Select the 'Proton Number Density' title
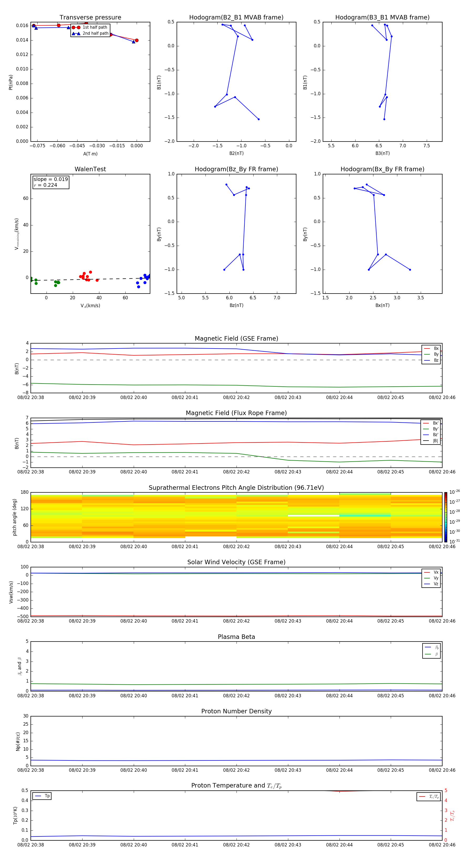This screenshot has height=868, width=473. click(236, 711)
